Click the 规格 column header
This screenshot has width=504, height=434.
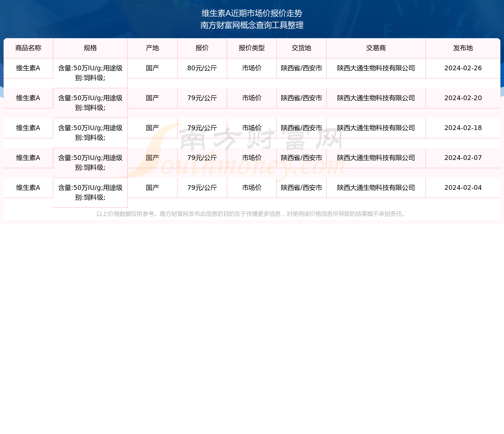point(90,48)
